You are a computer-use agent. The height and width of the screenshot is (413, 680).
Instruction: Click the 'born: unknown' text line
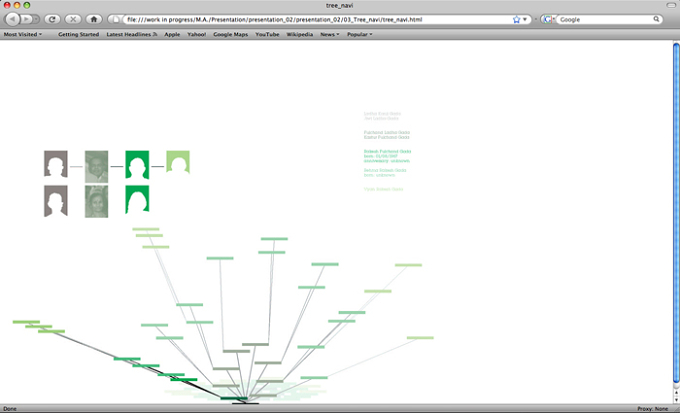(379, 175)
